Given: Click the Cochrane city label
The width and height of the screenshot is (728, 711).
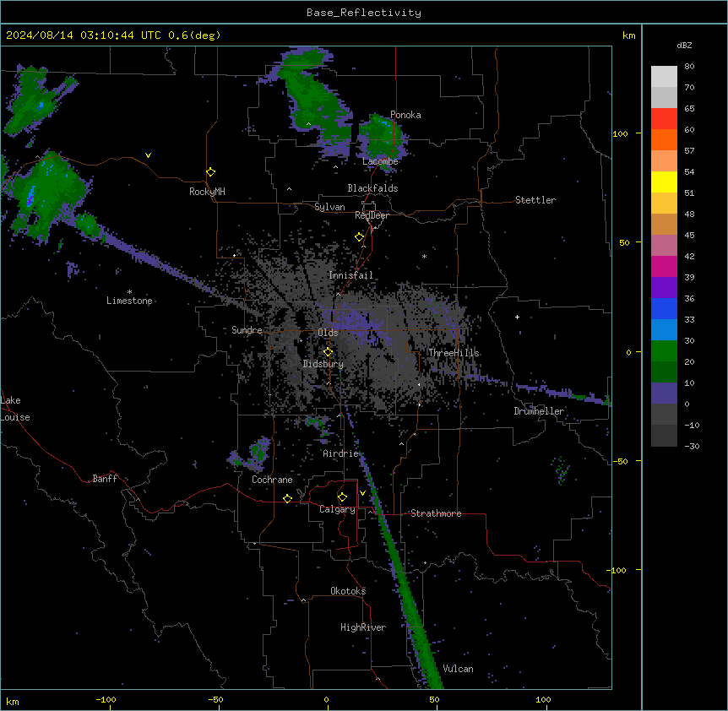Looking at the screenshot, I should (272, 480).
